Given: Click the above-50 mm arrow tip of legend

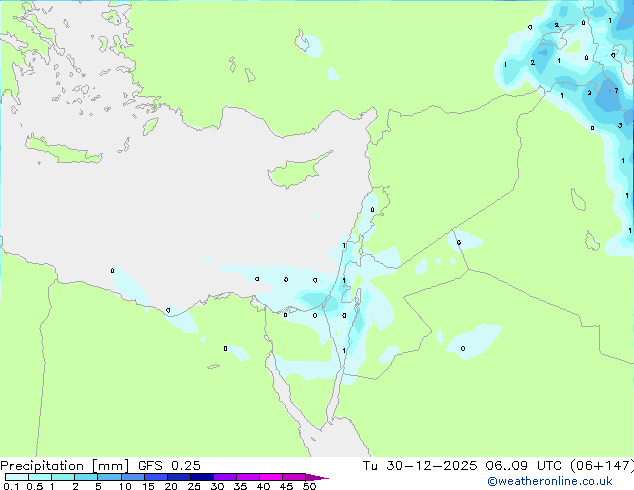Looking at the screenshot, I should click(317, 477).
